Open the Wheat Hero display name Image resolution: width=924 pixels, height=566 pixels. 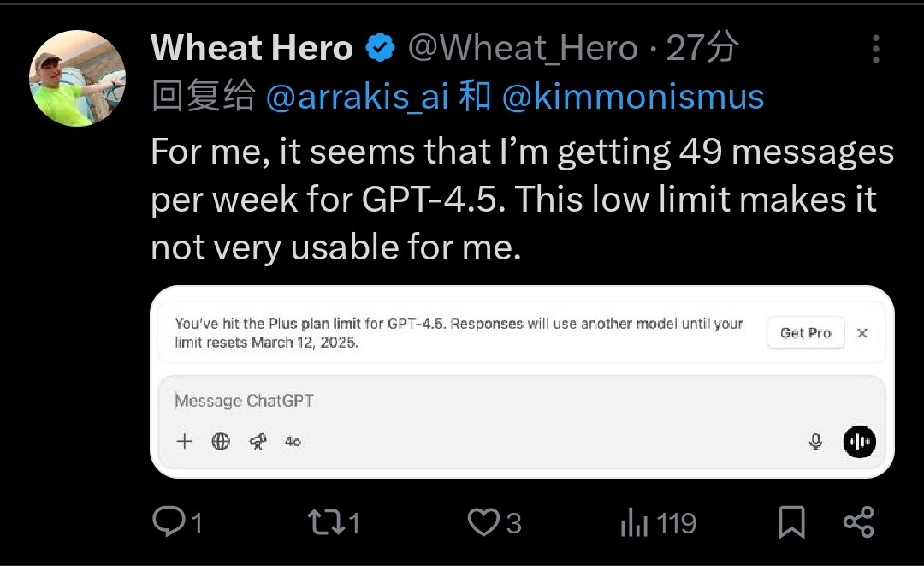click(252, 47)
